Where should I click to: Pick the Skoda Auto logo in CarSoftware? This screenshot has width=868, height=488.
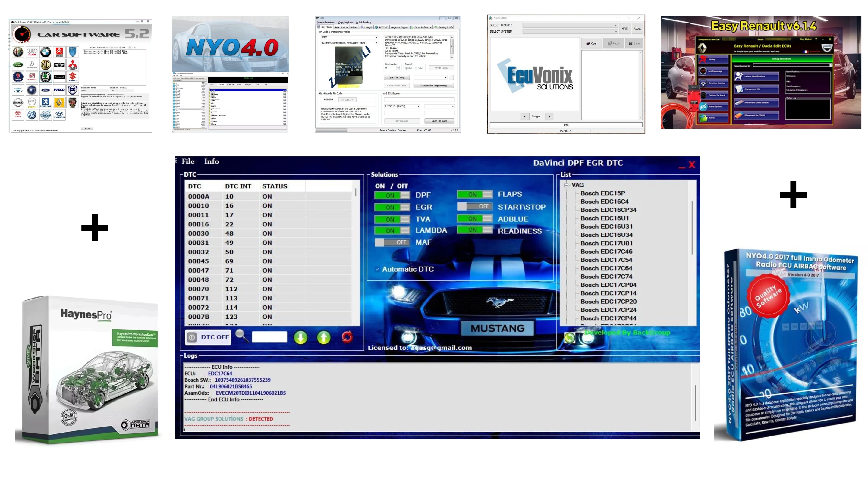[46, 77]
